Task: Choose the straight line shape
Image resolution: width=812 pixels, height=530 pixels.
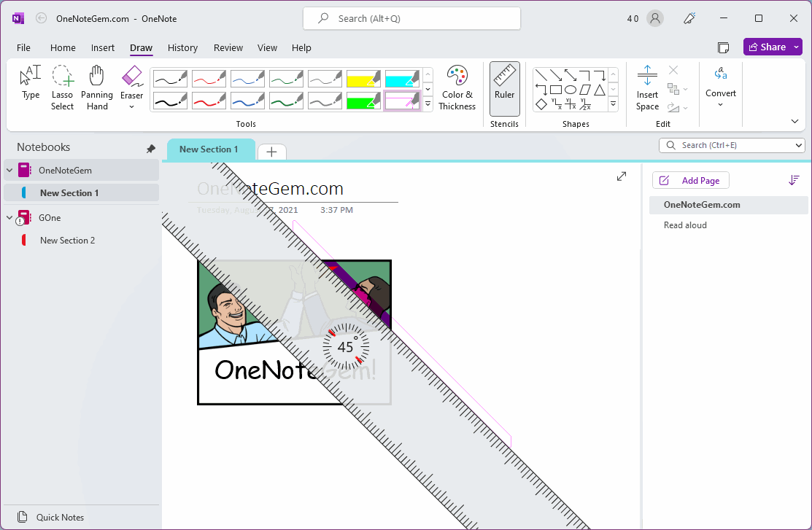Action: click(541, 75)
